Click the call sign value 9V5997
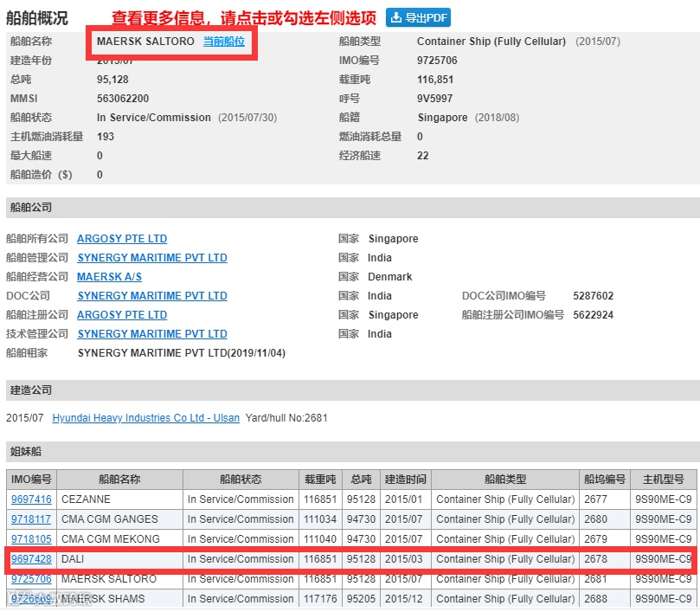The width and height of the screenshot is (700, 612). [435, 99]
